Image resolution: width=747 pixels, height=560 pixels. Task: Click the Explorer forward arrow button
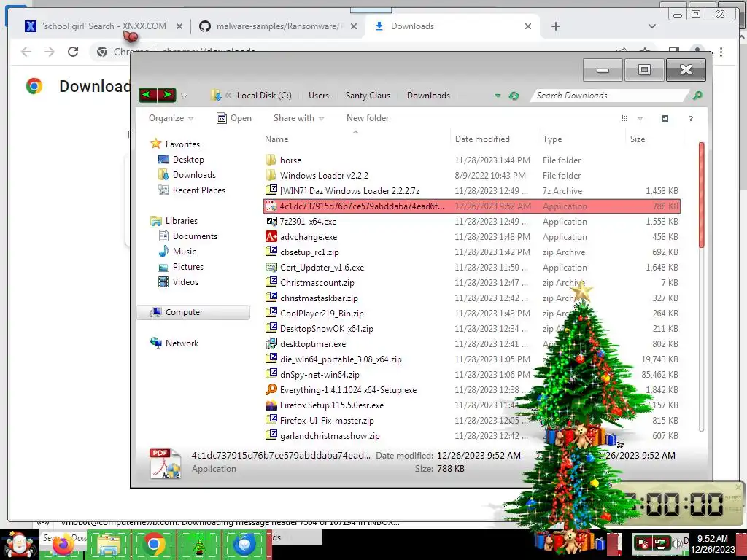[167, 95]
